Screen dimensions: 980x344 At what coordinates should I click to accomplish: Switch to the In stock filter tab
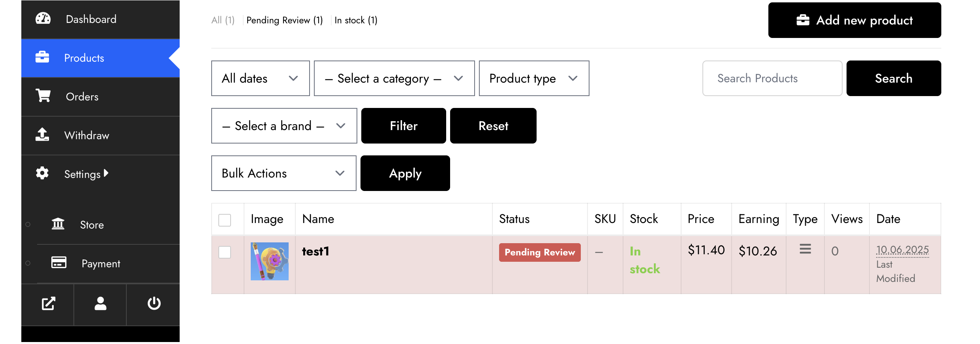tap(356, 20)
